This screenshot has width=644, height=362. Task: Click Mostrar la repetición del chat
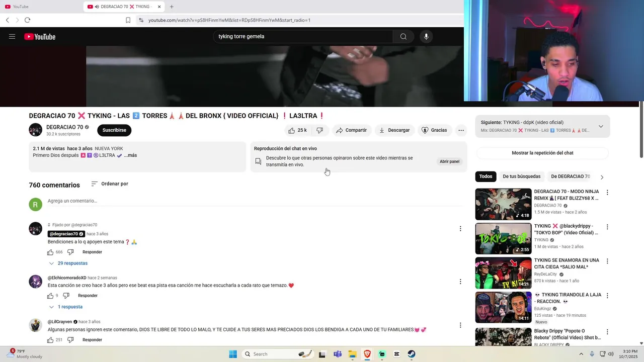point(542,153)
